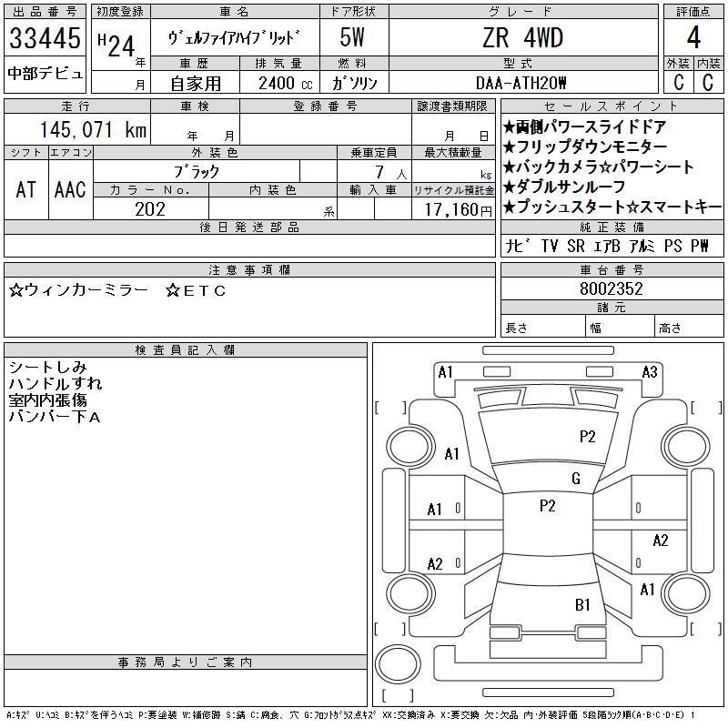728x728 pixels.
Task: Select the car name ヴェルファイアハイブリッド
Action: click(234, 38)
